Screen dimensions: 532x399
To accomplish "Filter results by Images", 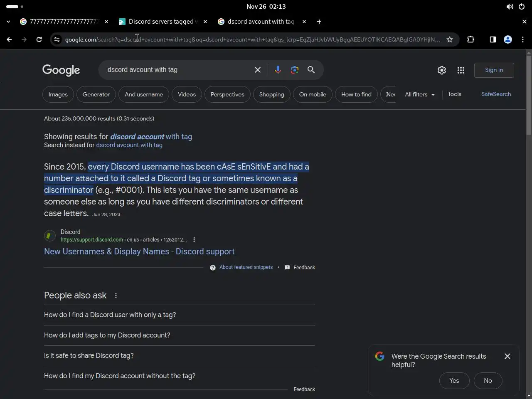I will click(58, 94).
